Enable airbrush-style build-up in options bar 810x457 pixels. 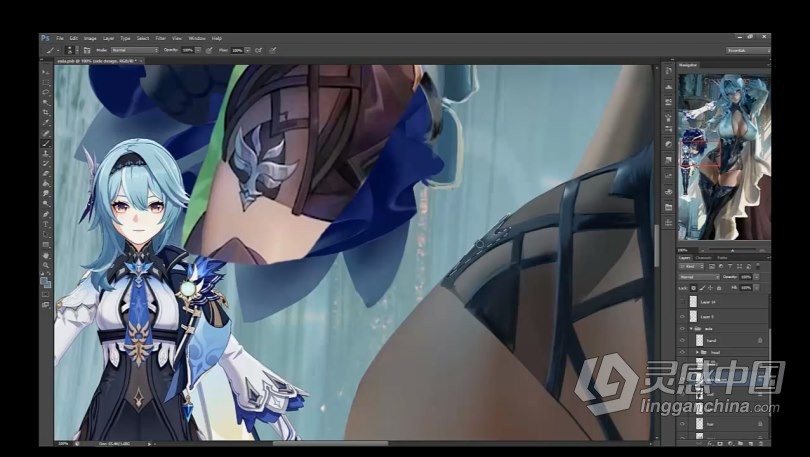[x=258, y=50]
